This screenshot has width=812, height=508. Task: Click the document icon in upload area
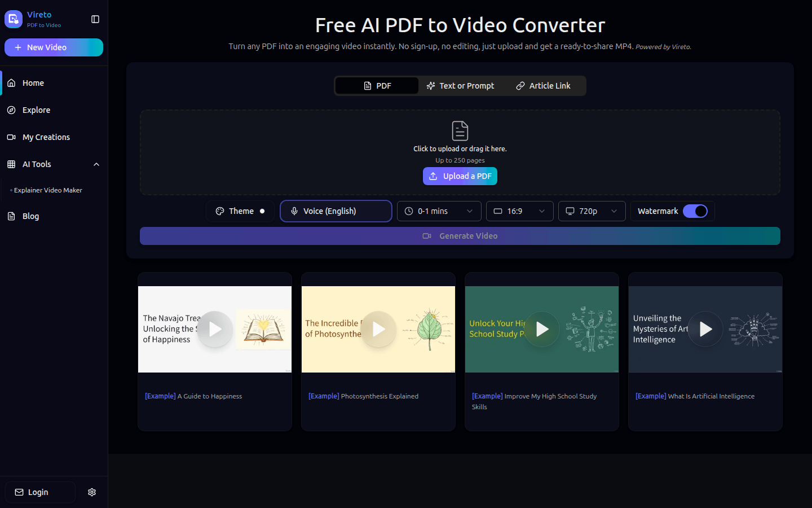pyautogui.click(x=460, y=131)
